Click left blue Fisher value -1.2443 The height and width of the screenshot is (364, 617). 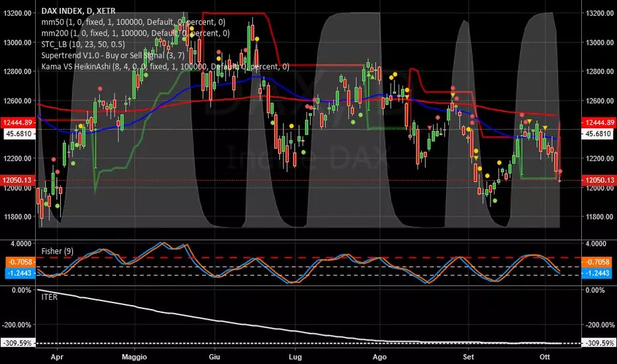(x=21, y=273)
